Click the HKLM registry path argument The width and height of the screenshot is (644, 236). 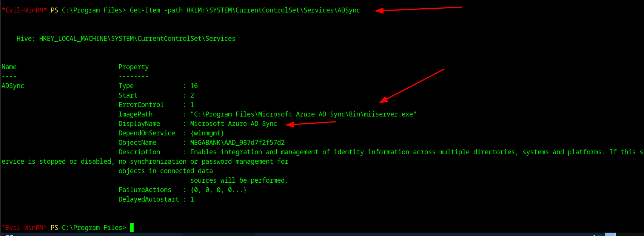coord(273,10)
